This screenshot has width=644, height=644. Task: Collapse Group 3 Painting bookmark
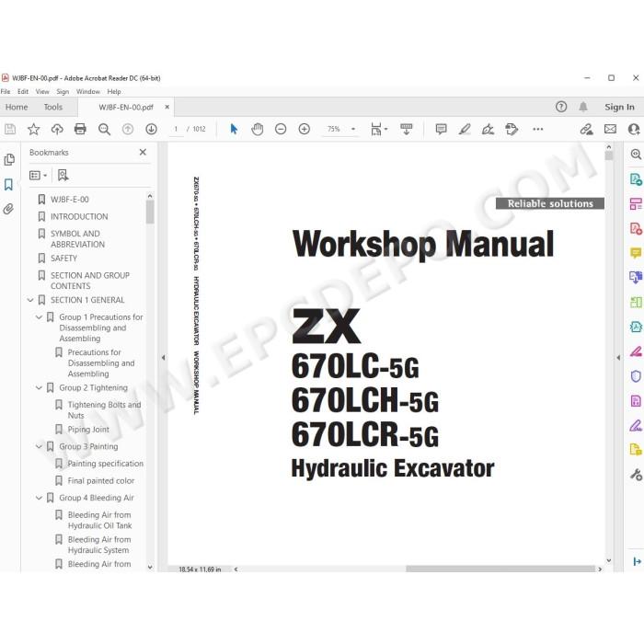[39, 446]
